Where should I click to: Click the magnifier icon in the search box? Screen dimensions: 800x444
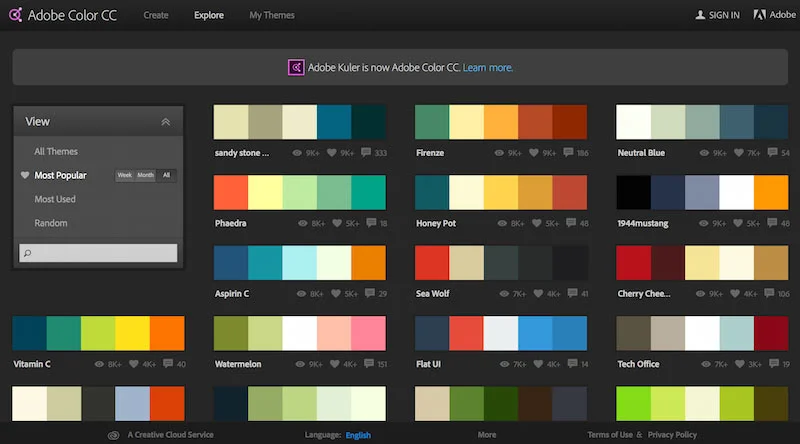[28, 253]
